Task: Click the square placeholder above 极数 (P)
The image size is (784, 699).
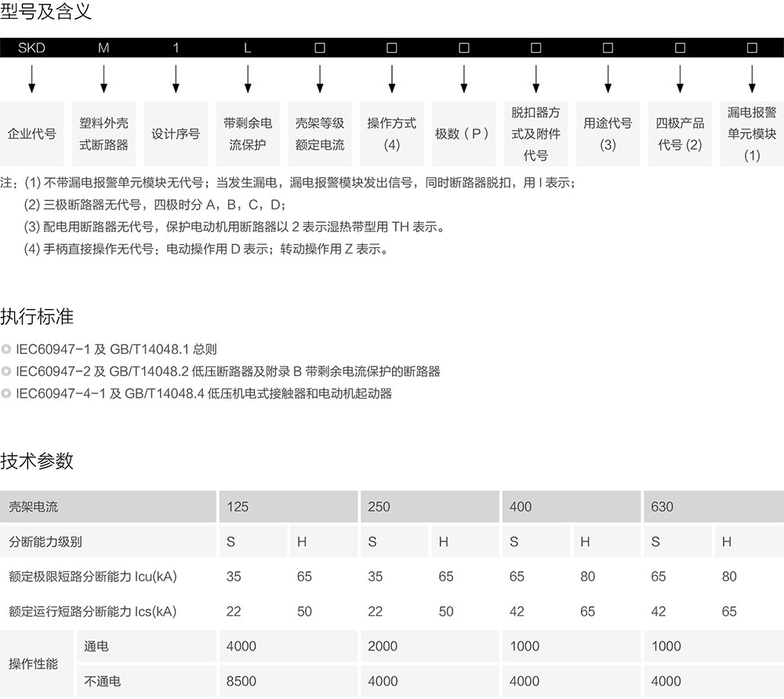Action: coord(463,48)
